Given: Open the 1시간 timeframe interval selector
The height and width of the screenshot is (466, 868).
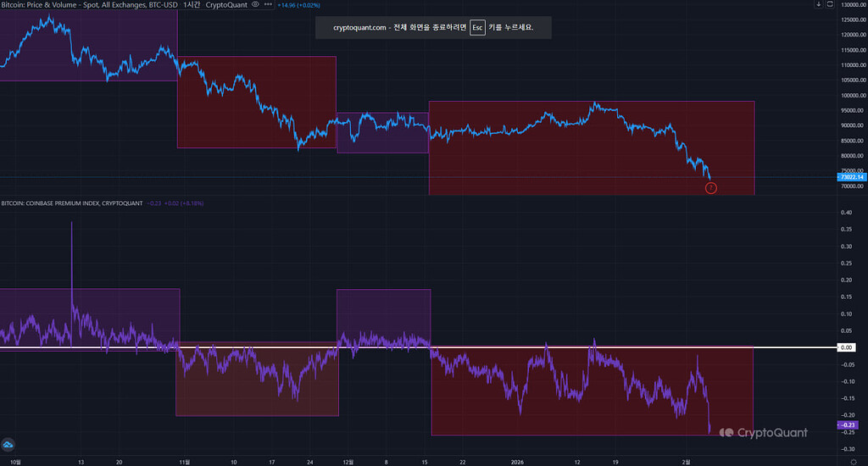Looking at the screenshot, I should pos(192,5).
